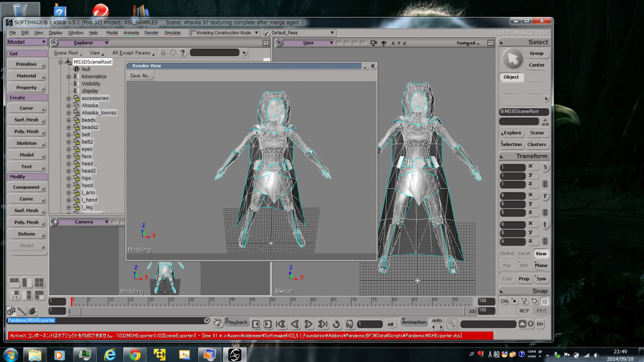Click the Primitive button
The width and height of the screenshot is (644, 362).
pos(26,64)
